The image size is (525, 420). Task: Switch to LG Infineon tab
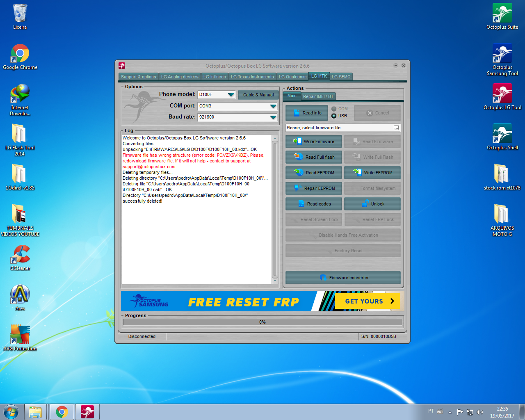[215, 77]
